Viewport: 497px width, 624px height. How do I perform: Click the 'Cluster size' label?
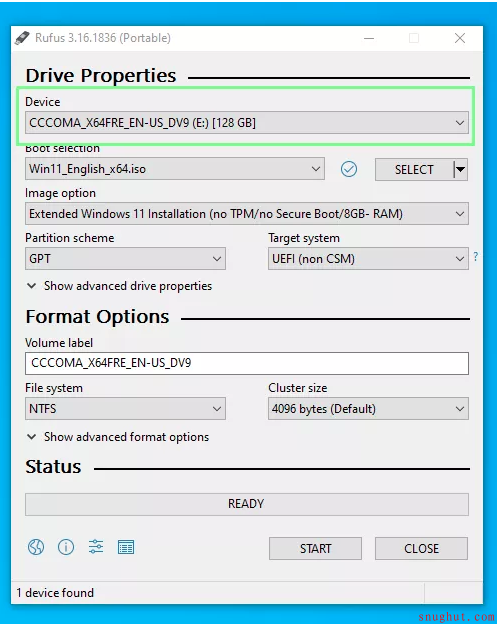[298, 388]
